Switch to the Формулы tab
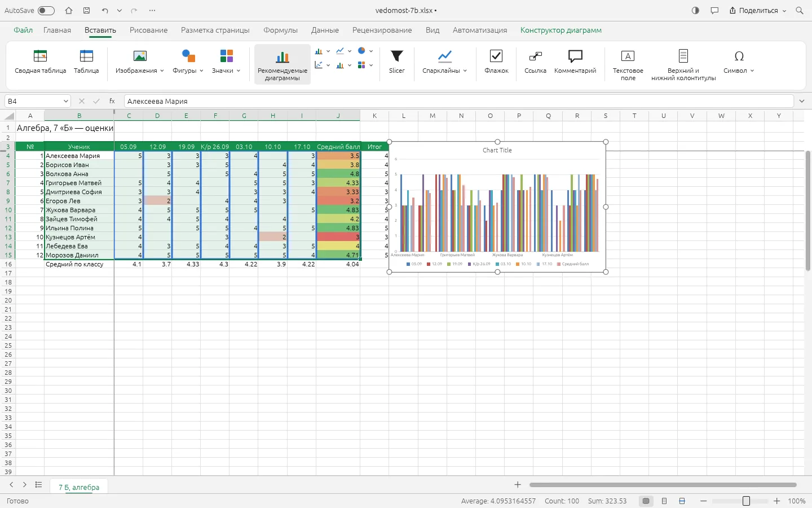This screenshot has width=812, height=508. (x=280, y=30)
